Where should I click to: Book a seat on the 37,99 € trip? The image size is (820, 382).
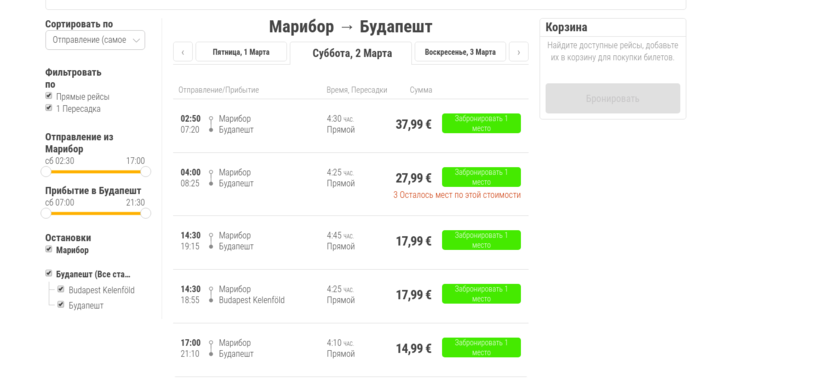pyautogui.click(x=481, y=123)
